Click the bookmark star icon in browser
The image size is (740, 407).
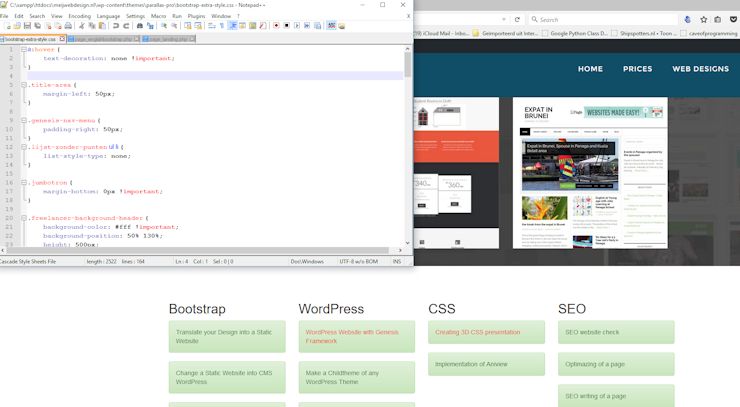704,19
